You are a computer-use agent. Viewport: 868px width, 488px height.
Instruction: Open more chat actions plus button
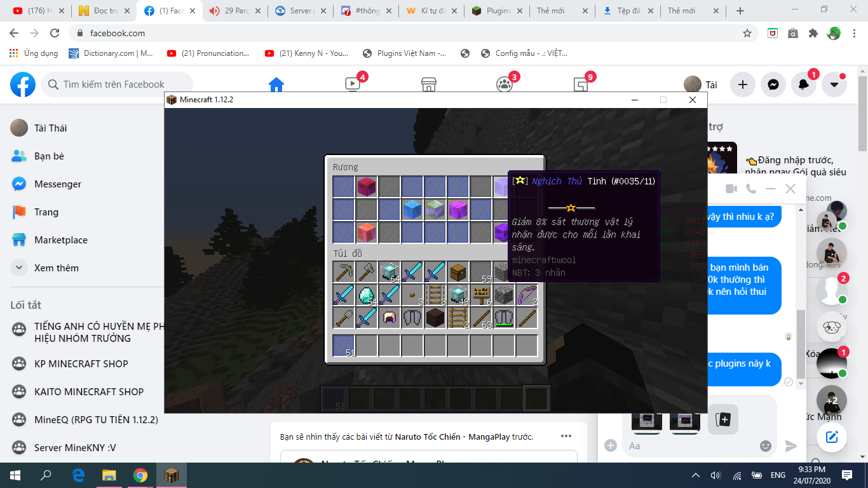(611, 446)
